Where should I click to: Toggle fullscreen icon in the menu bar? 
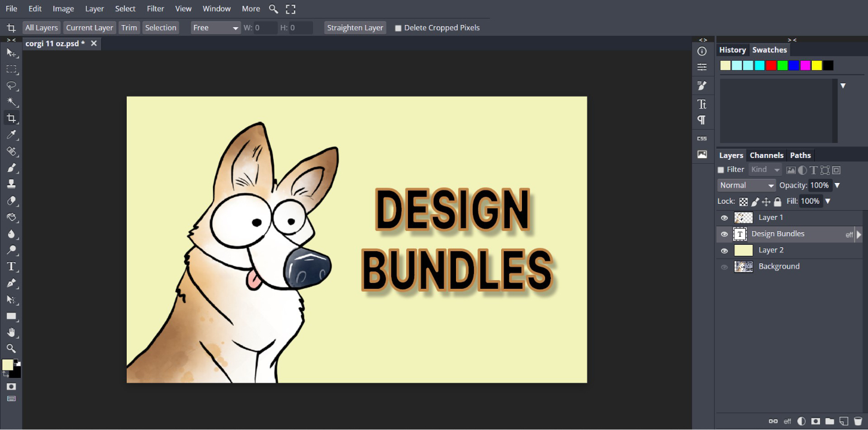290,9
